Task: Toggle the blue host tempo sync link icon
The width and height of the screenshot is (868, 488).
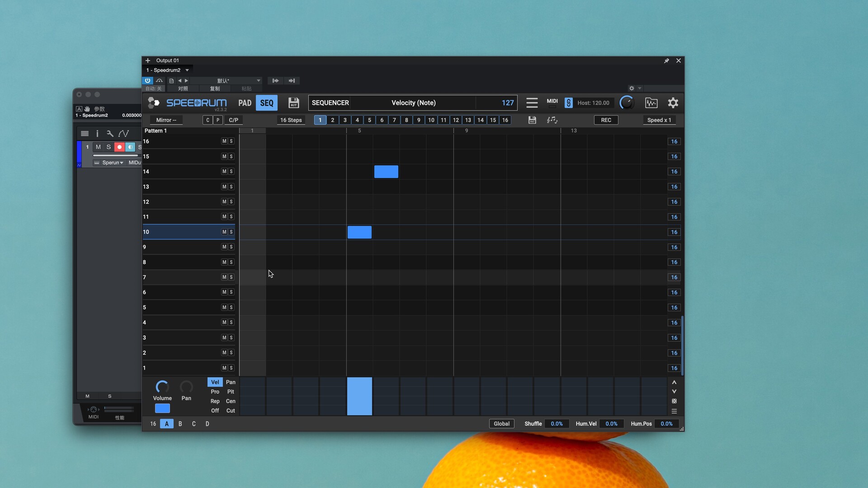Action: [x=568, y=103]
